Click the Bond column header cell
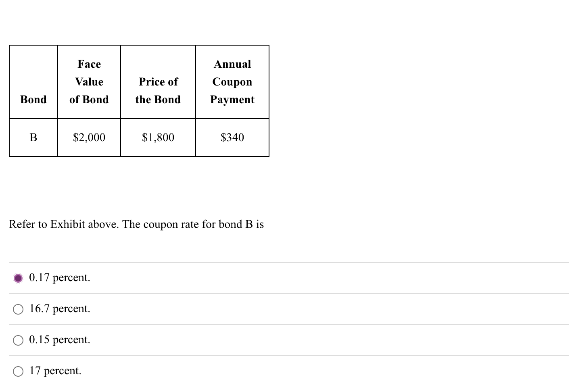Screen dimensions: 576x392 click(x=33, y=99)
